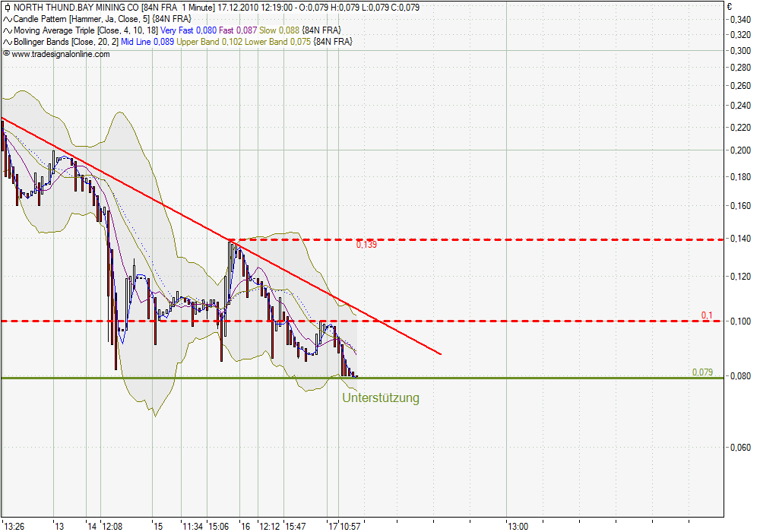This screenshot has height=532, width=760.
Task: Click the 0,200 tick on price axis
Action: click(x=739, y=150)
